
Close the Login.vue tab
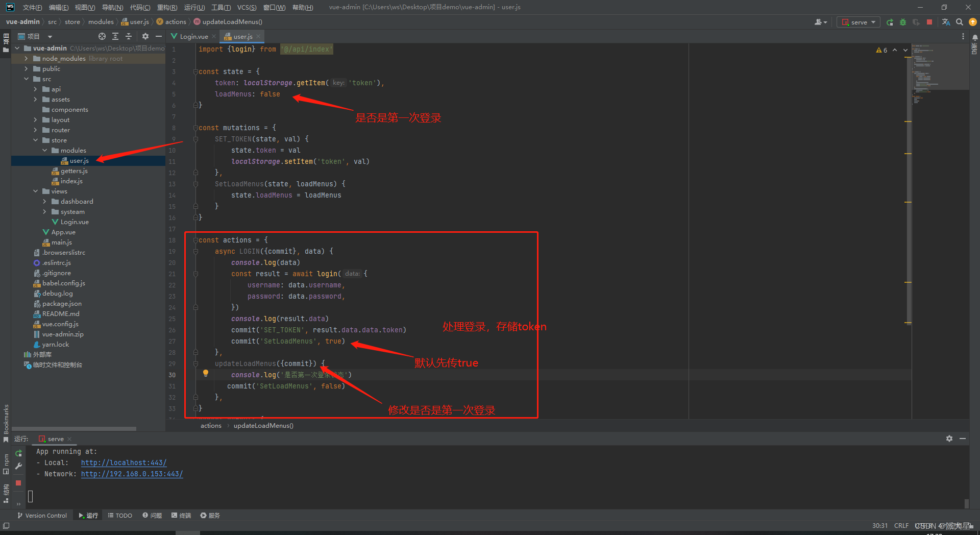214,36
